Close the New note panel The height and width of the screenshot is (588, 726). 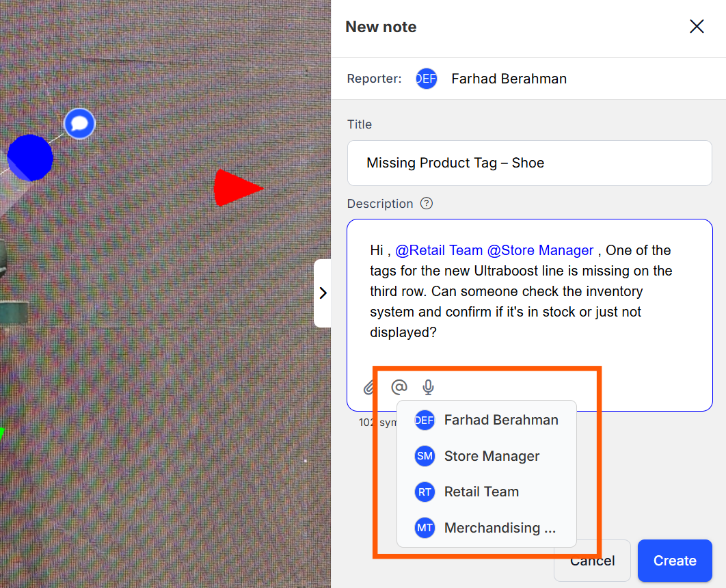[x=697, y=27]
